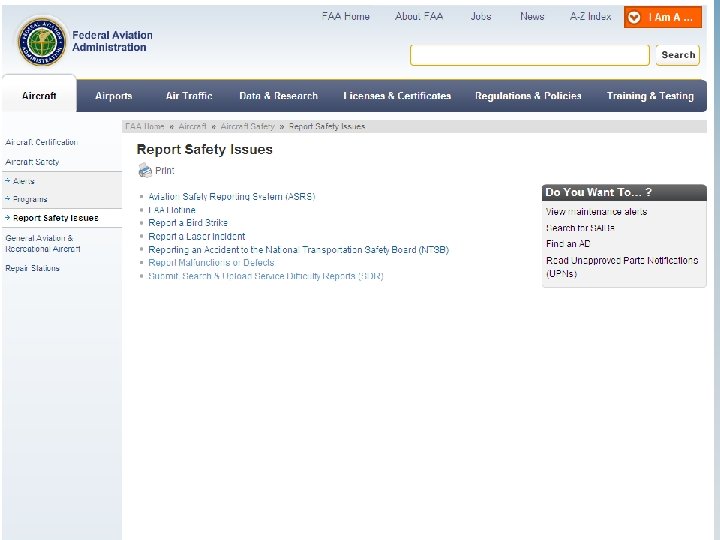Click the FAA seal logo
720x540 pixels.
click(41, 41)
